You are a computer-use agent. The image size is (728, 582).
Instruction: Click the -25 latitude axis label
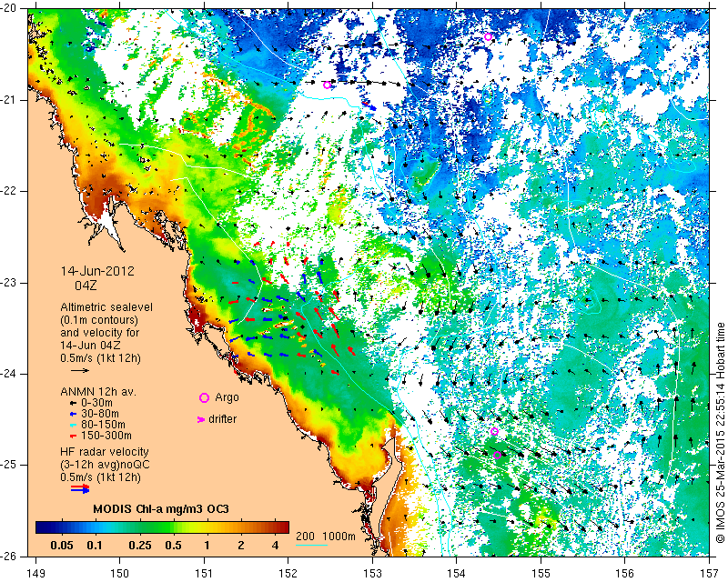coord(9,465)
